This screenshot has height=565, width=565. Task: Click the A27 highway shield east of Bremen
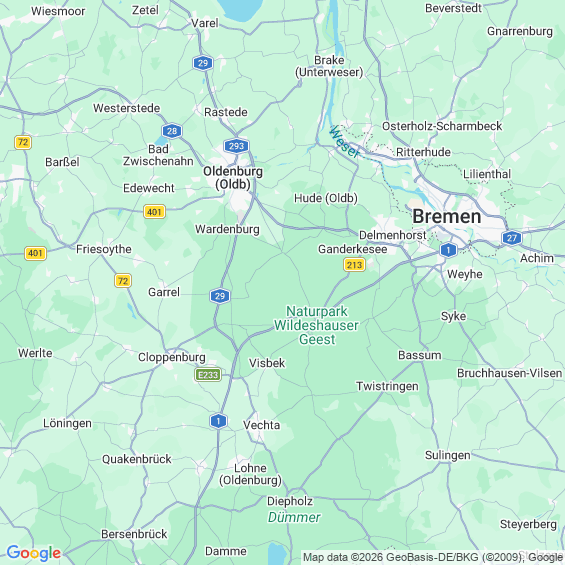(512, 238)
